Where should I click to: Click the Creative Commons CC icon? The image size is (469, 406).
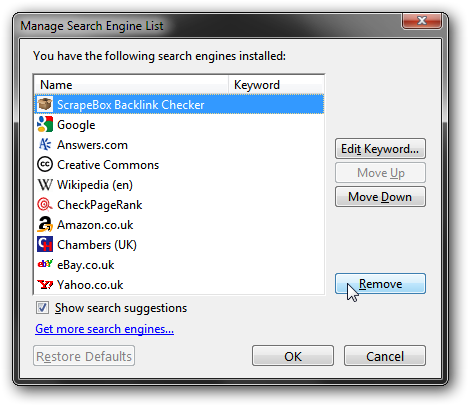[45, 164]
